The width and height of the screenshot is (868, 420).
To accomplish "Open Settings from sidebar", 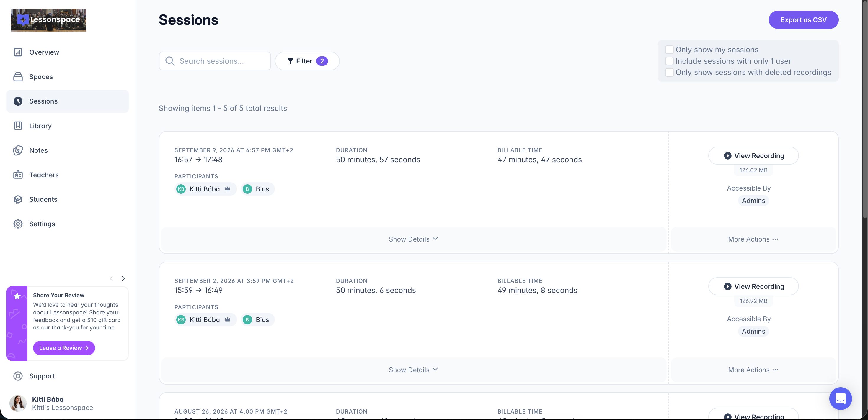I will (x=67, y=224).
